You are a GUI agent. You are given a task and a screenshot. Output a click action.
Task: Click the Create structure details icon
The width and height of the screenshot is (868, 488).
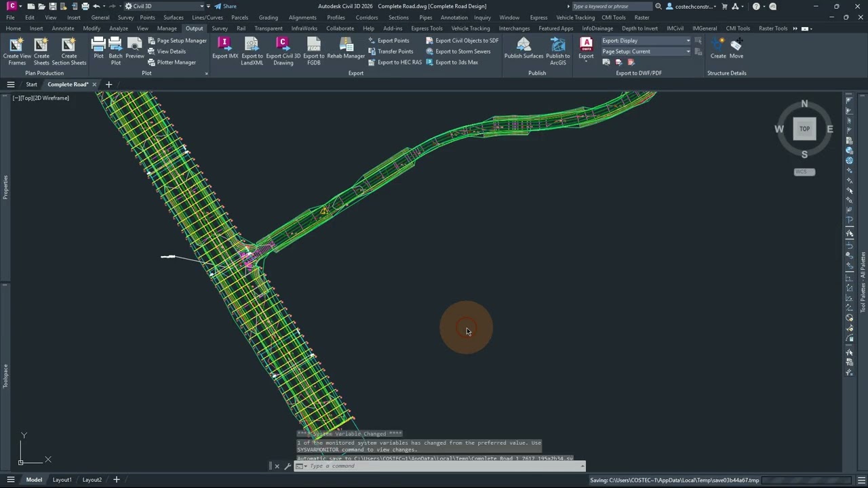coord(718,45)
